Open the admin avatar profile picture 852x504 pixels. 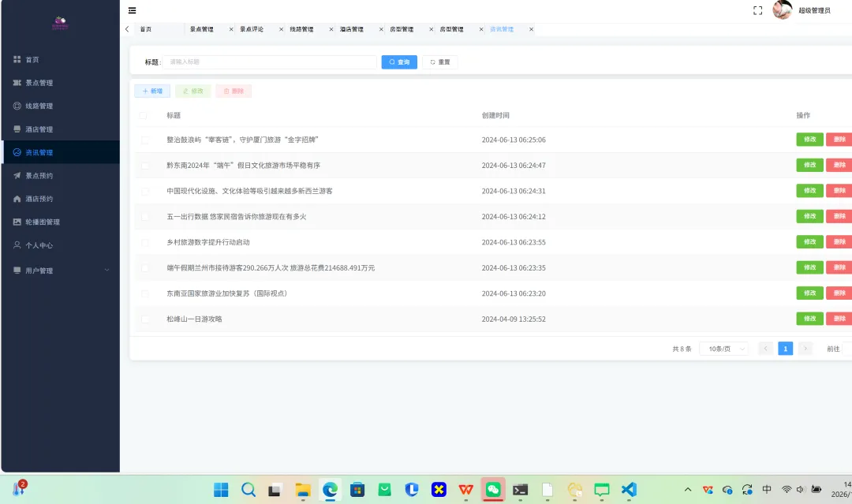(x=783, y=9)
